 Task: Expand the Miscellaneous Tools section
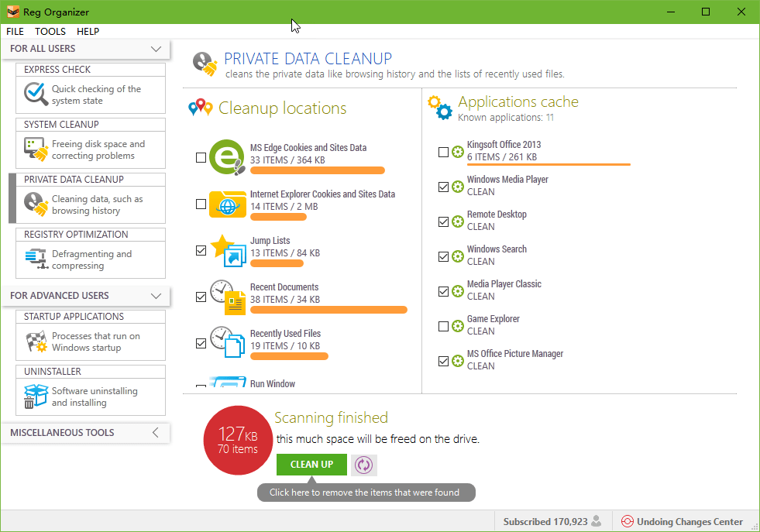pos(156,433)
